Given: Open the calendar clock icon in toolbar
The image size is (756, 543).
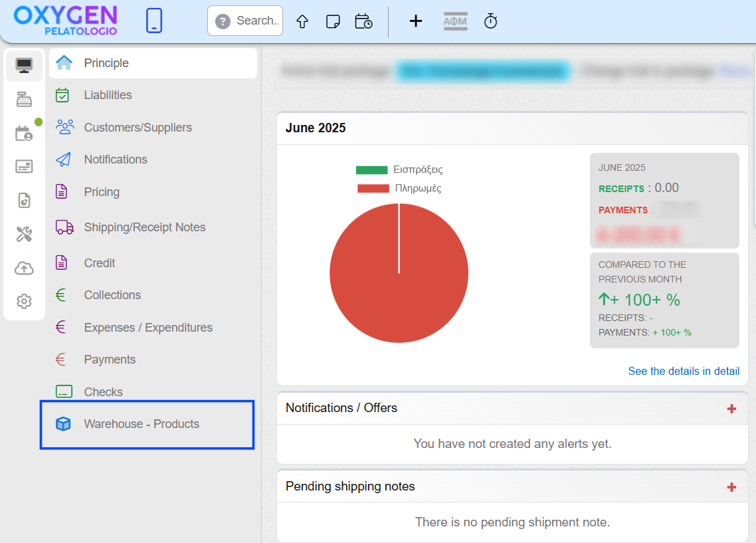Looking at the screenshot, I should click(x=363, y=21).
